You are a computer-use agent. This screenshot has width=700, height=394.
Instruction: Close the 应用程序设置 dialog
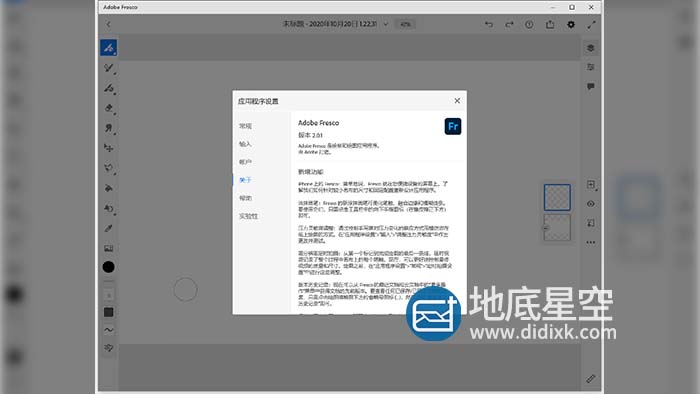(457, 101)
